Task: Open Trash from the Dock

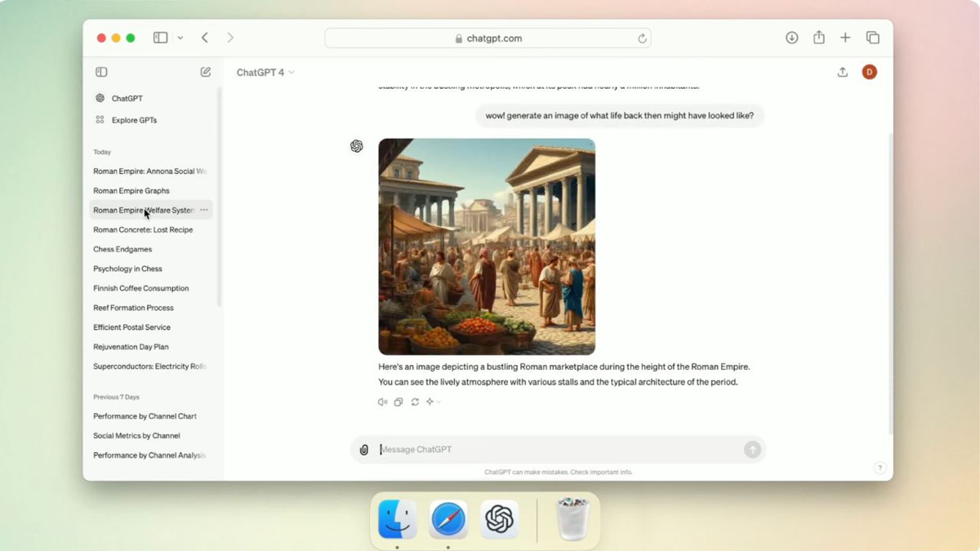Action: click(572, 519)
